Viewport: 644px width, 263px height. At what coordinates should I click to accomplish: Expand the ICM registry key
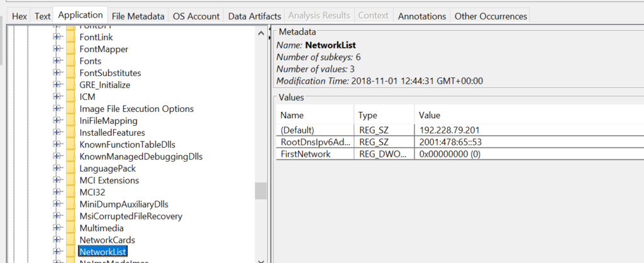(x=57, y=97)
